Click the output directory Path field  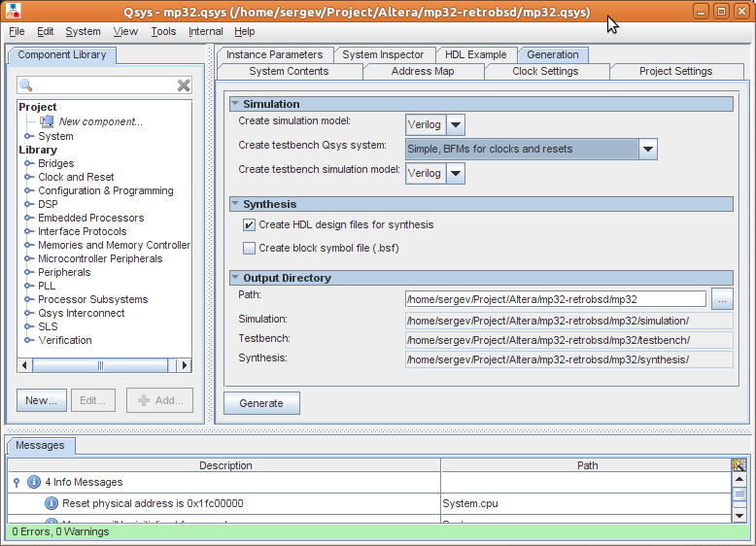tap(555, 299)
